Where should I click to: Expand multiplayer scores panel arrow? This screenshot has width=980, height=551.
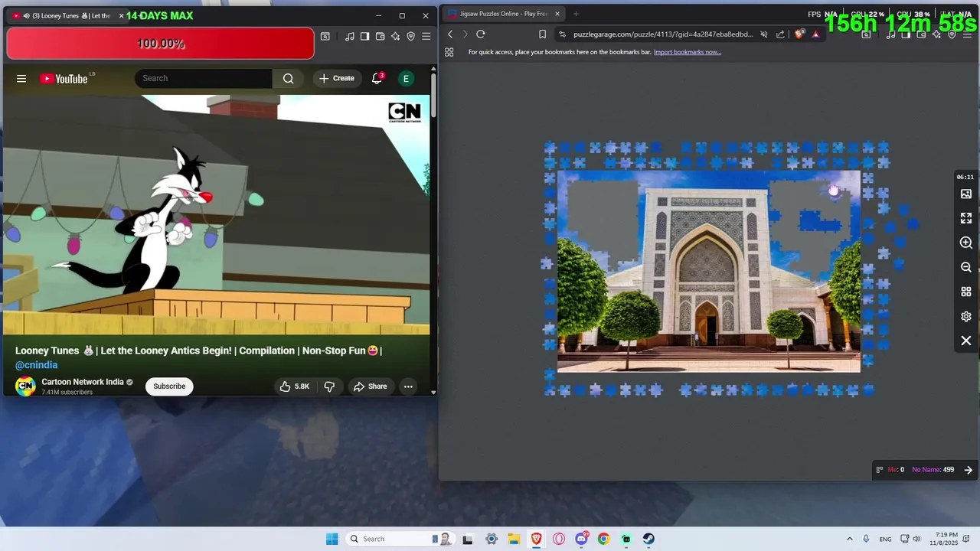(x=969, y=470)
